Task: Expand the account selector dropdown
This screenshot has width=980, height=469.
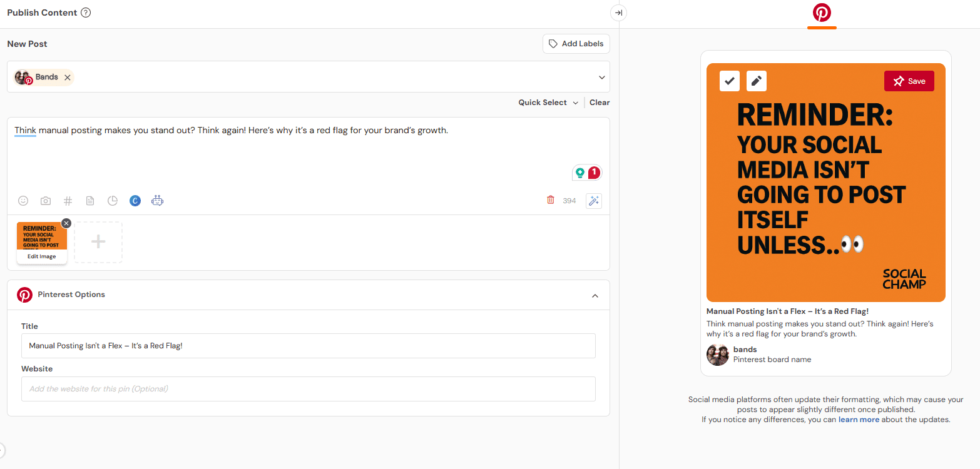Action: pos(602,78)
